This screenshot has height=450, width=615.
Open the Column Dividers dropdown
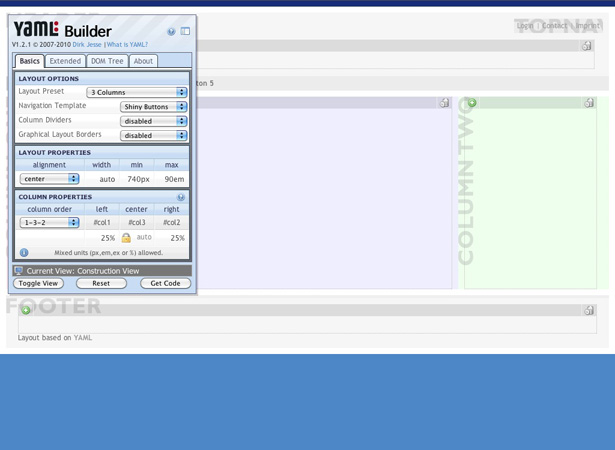coord(153,121)
